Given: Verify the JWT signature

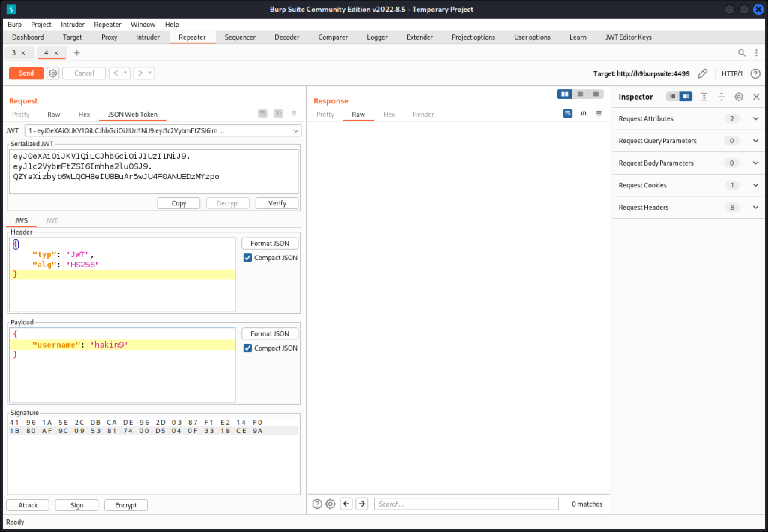Looking at the screenshot, I should point(277,203).
